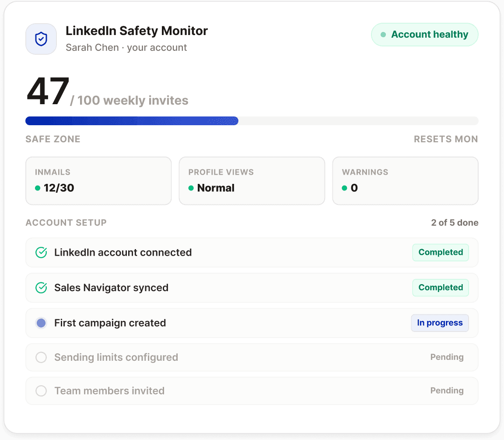Select First campaign created row text

110,323
